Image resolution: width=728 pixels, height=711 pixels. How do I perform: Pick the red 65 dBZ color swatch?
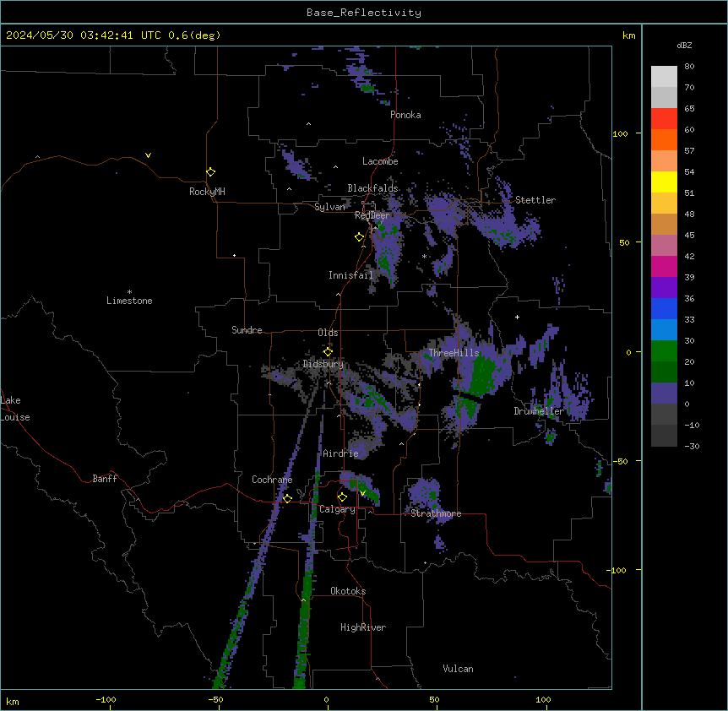coord(664,118)
